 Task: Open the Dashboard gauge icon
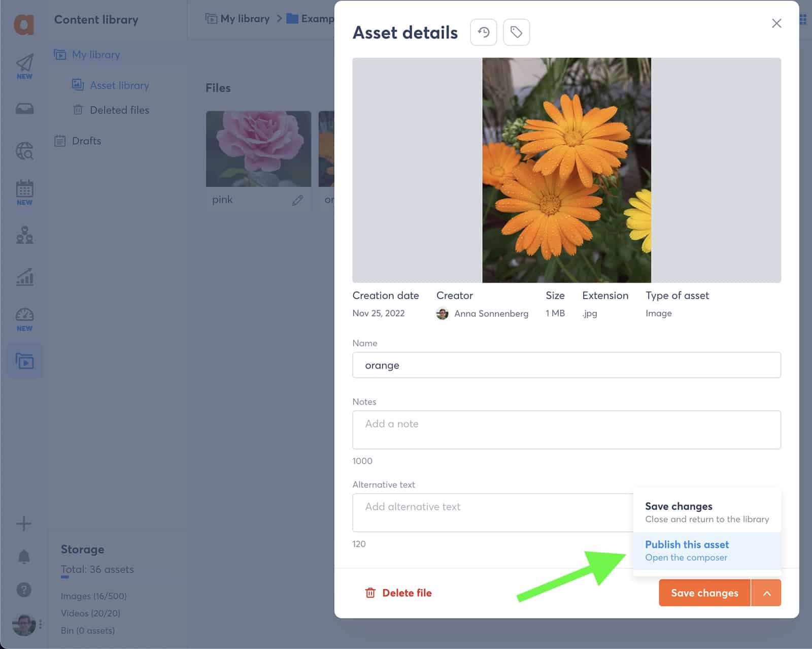pos(24,315)
